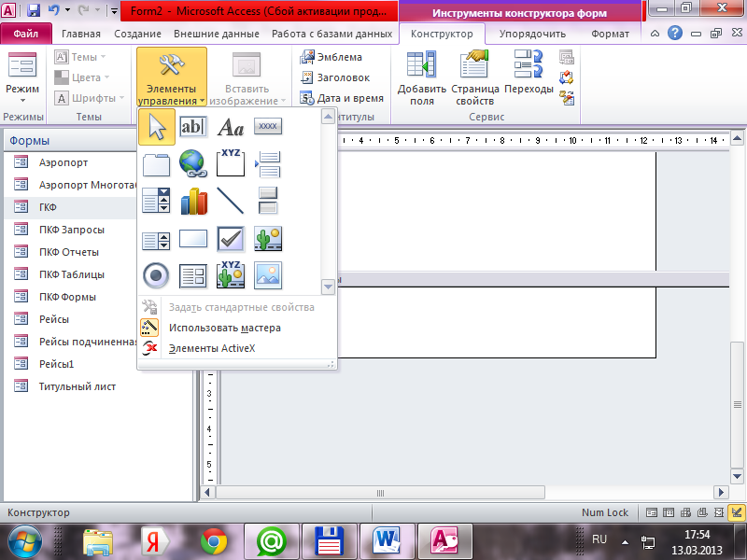Click Добавить поля button
747x560 pixels.
tap(422, 77)
